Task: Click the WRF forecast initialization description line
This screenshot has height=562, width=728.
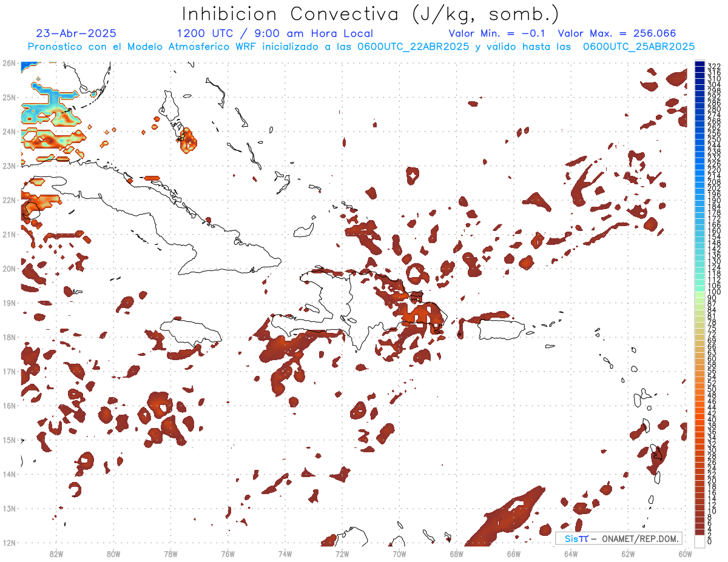Action: click(361, 46)
